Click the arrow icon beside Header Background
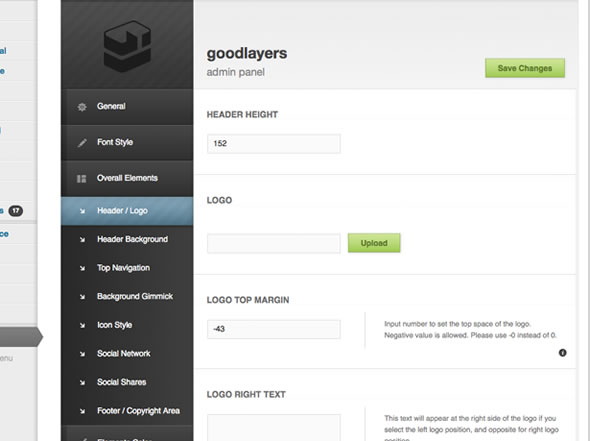Image resolution: width=590 pixels, height=441 pixels. click(82, 240)
